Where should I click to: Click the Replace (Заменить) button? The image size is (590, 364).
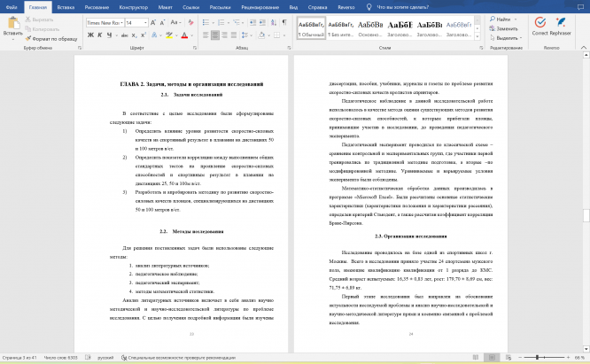(504, 28)
